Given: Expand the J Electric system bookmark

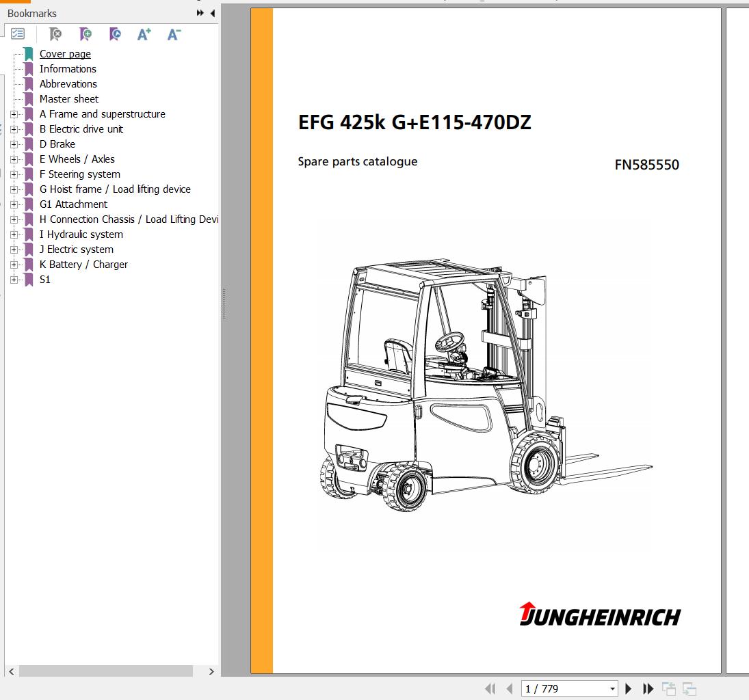Looking at the screenshot, I should (x=15, y=249).
